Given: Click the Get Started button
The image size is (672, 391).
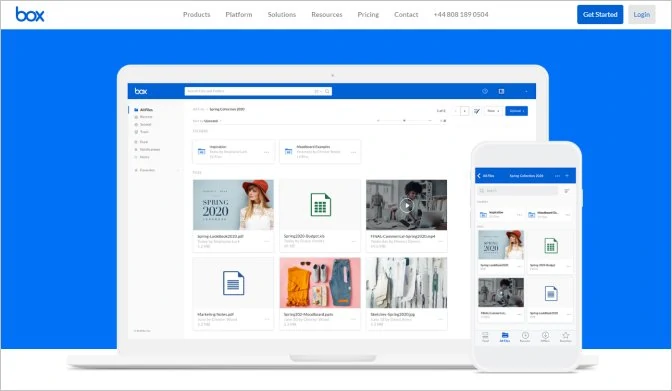Looking at the screenshot, I should [x=600, y=15].
